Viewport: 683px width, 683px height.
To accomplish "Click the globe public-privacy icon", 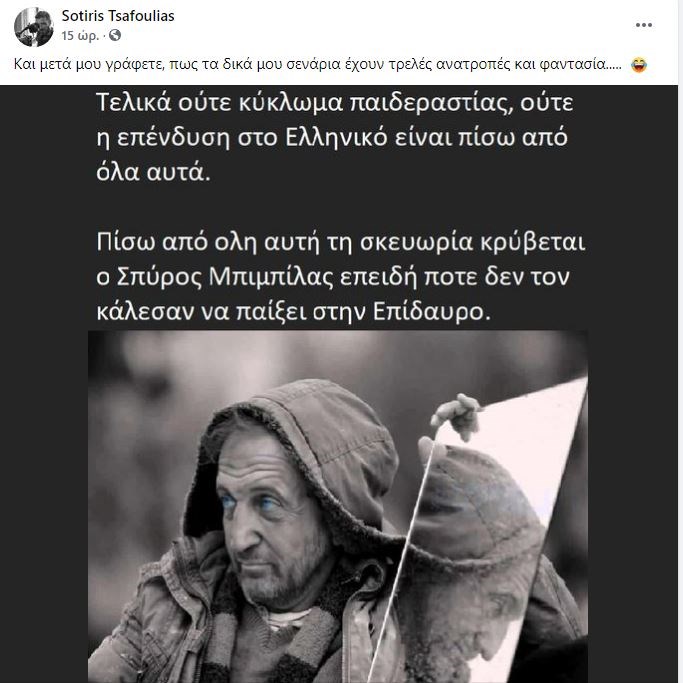I will [x=115, y=35].
